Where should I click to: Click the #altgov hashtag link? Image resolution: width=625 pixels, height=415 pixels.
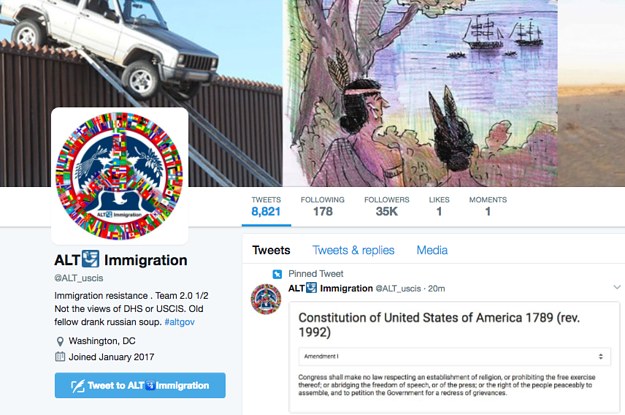click(x=179, y=322)
